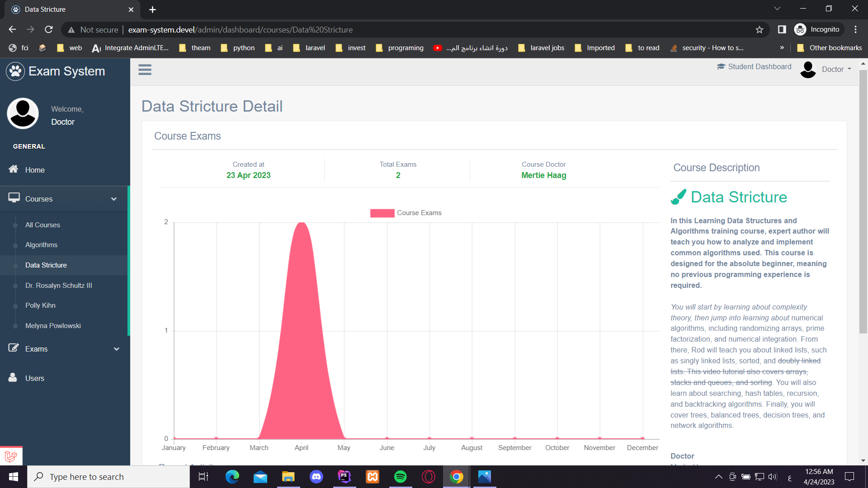This screenshot has height=488, width=868.
Task: Expand the Exams sidebar menu
Action: point(65,349)
